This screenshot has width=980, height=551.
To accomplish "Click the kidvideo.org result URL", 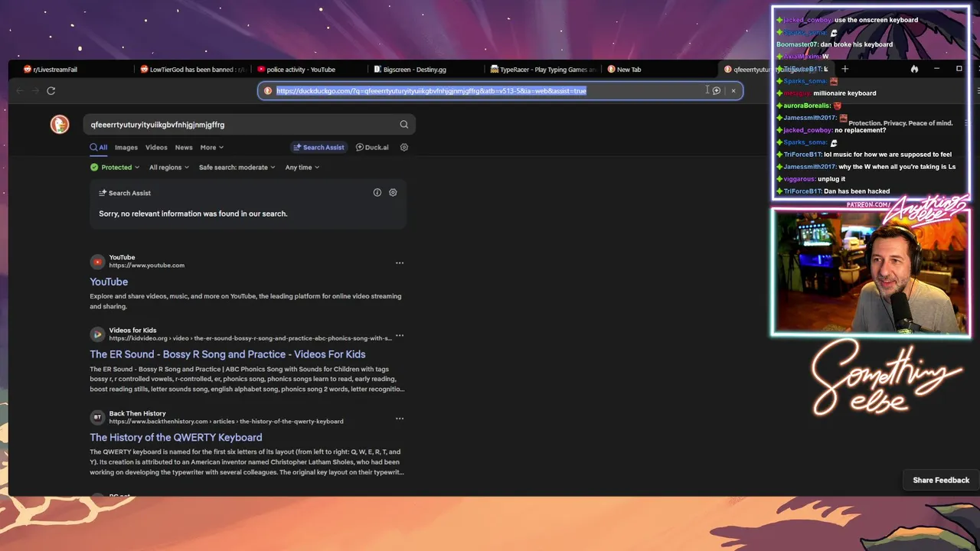I will [250, 338].
